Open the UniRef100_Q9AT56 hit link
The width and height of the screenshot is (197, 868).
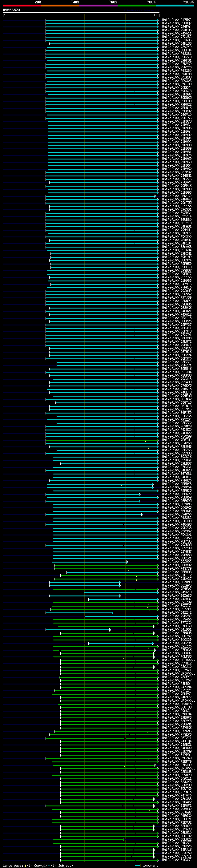pos(176,118)
